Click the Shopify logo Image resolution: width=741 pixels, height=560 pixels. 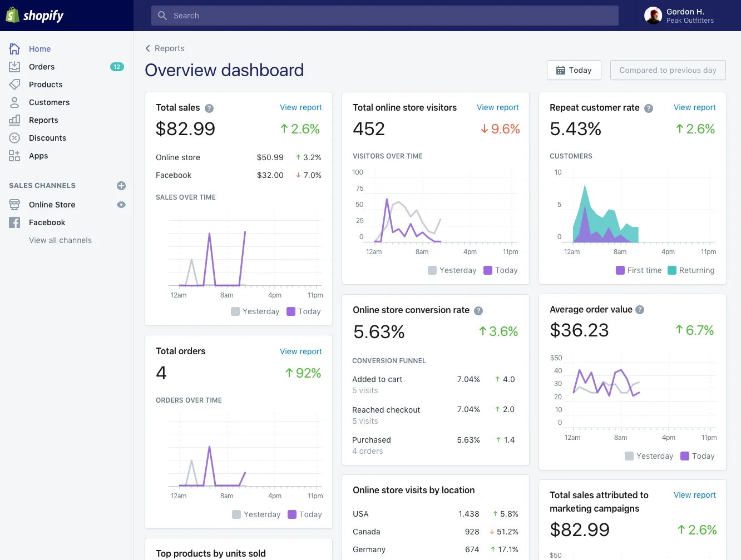click(34, 15)
